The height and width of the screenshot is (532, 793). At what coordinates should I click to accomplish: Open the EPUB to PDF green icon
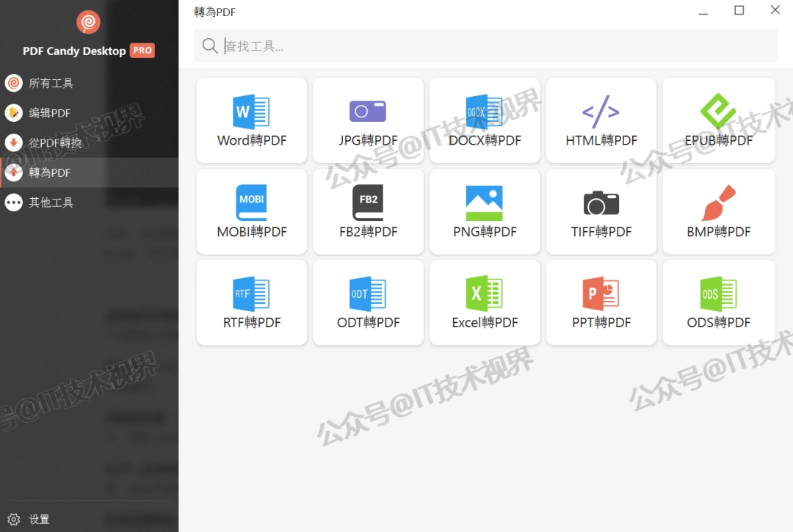[718, 111]
